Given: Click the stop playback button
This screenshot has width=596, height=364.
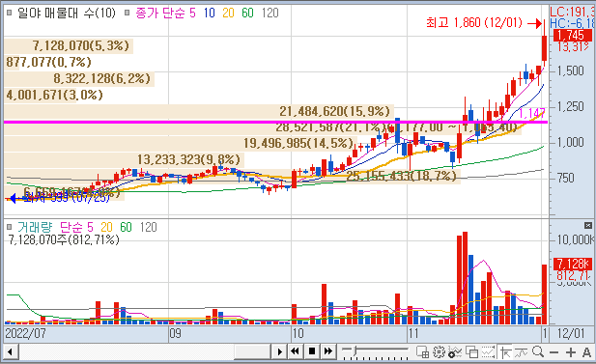Looking at the screenshot, I should pos(312,351).
